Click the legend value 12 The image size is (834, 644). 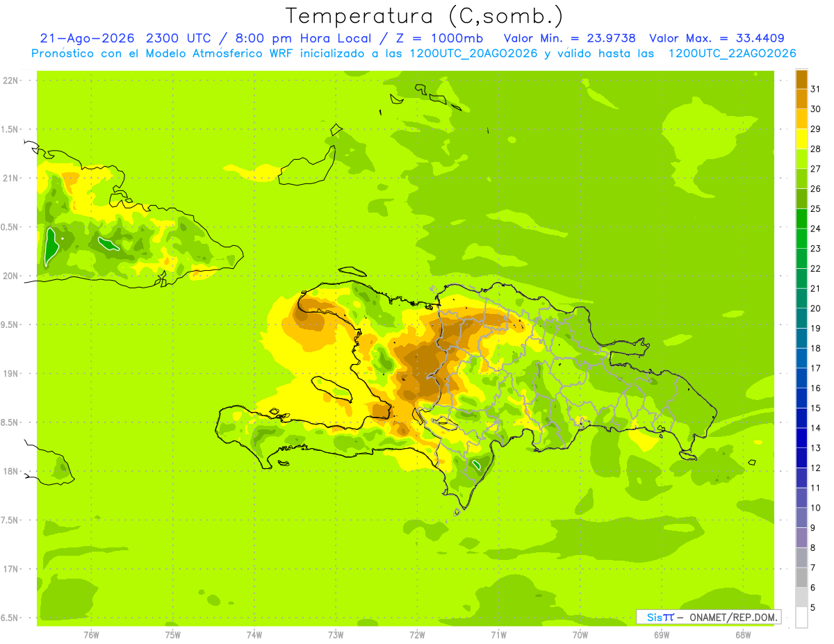click(816, 468)
